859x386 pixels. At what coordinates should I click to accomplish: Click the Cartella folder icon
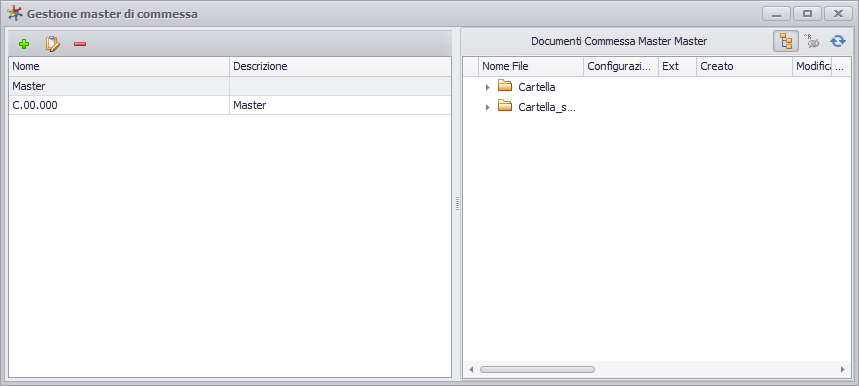coord(505,86)
